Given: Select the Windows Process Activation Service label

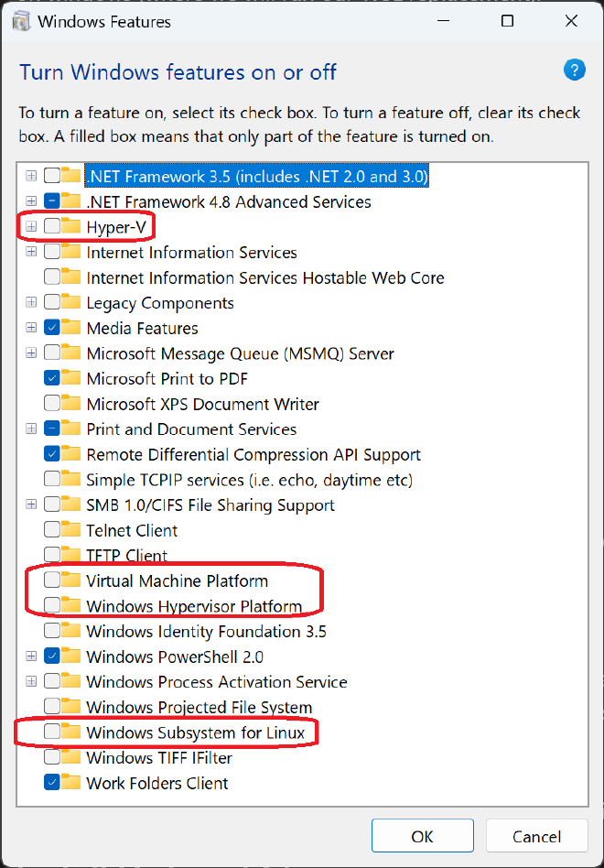Looking at the screenshot, I should tap(217, 682).
